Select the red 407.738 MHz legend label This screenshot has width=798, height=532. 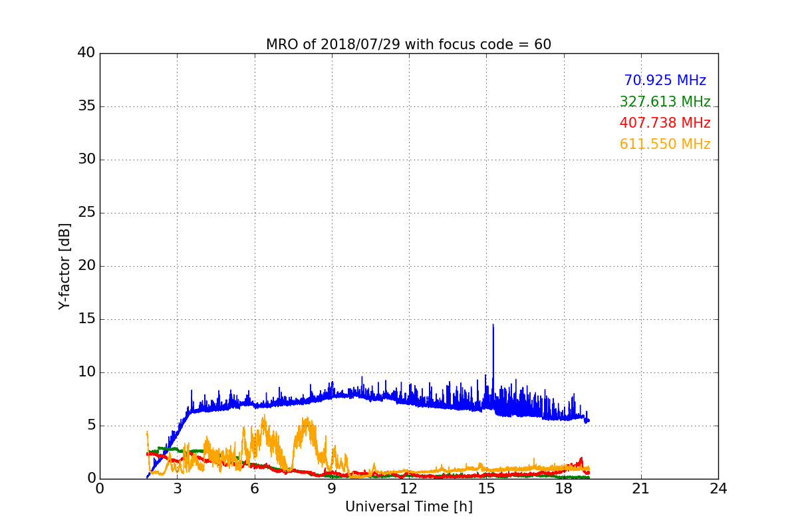pos(665,123)
